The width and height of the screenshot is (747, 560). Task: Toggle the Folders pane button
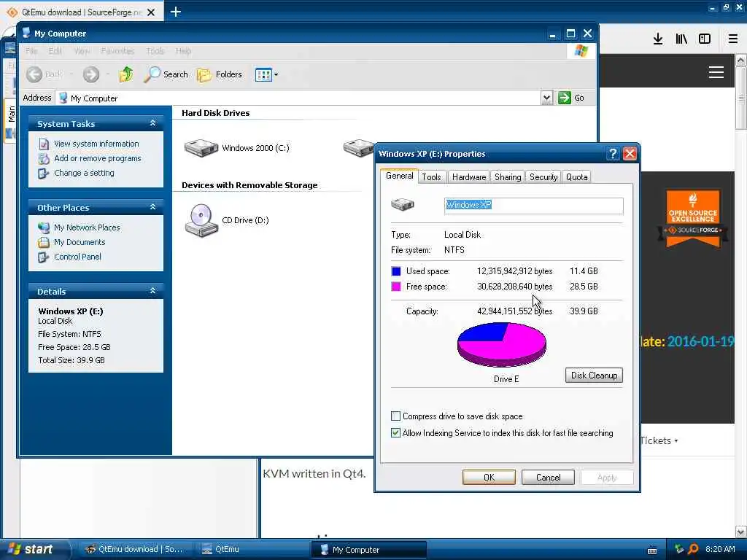pos(220,74)
